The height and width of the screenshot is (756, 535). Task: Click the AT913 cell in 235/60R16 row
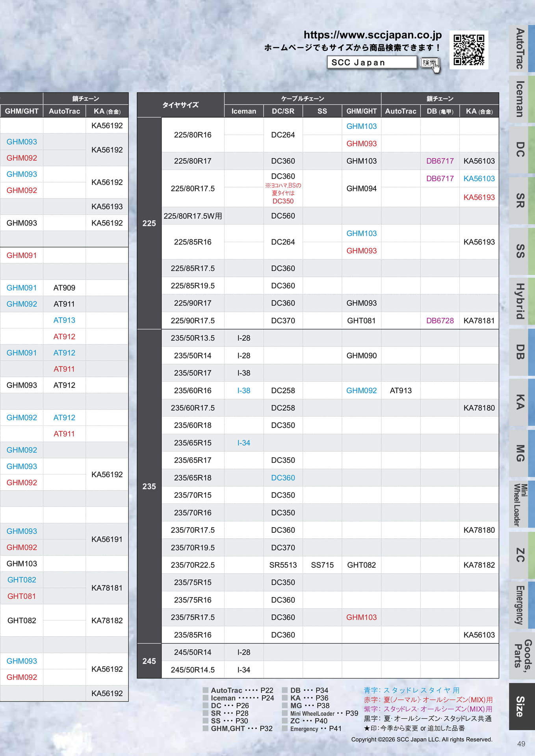(x=401, y=391)
